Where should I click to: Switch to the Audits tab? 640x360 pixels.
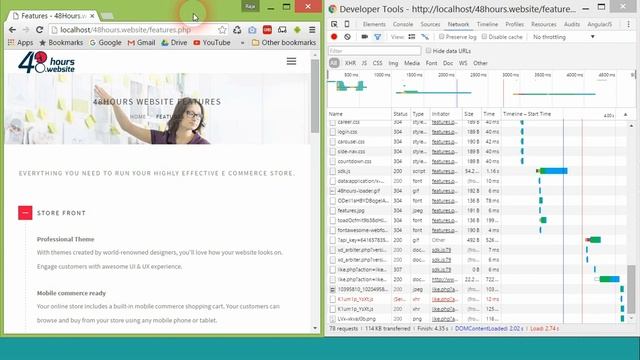(x=572, y=24)
